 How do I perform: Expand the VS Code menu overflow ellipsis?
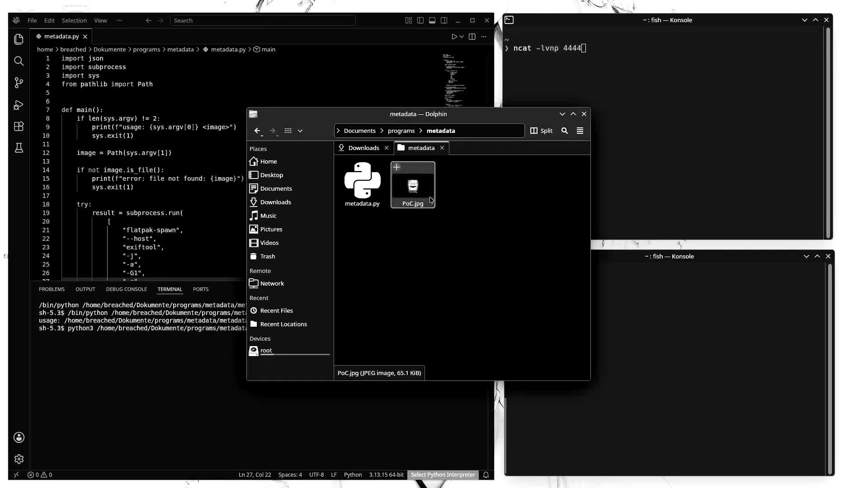tap(119, 20)
